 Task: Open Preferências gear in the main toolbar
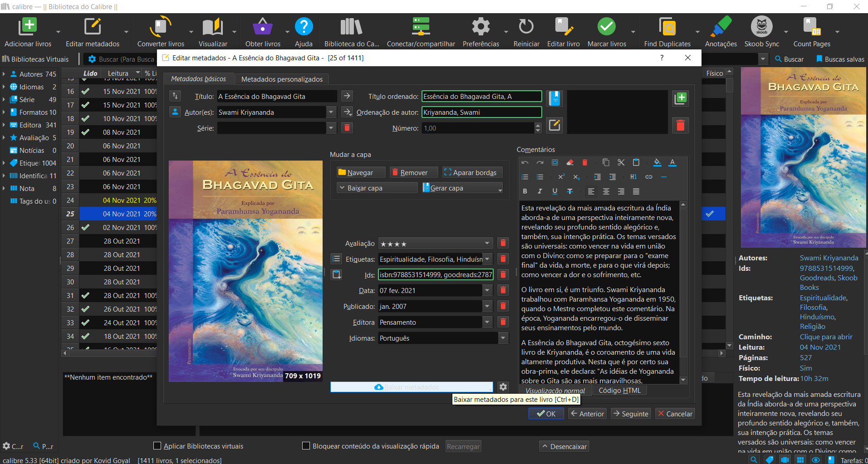pos(481,27)
